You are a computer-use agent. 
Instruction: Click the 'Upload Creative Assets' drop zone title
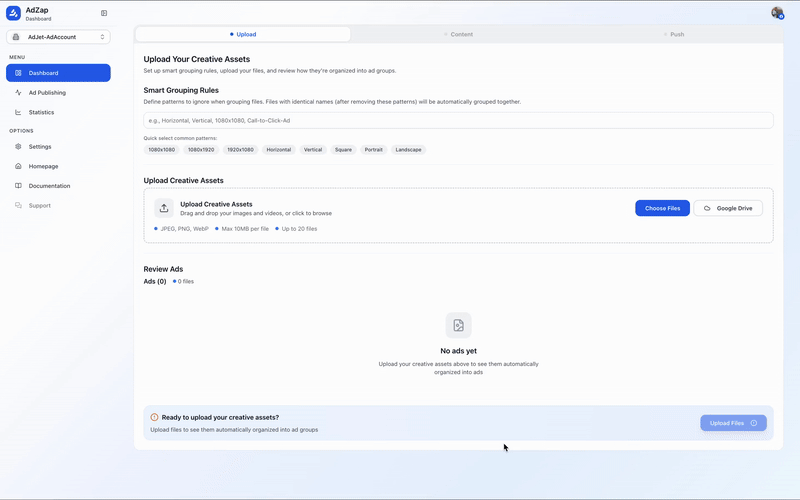(216, 204)
